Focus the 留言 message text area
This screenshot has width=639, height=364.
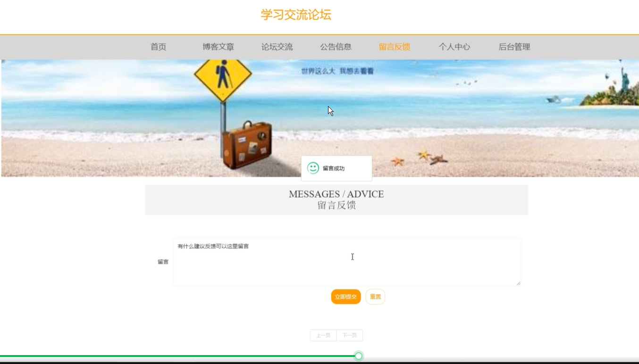(x=347, y=262)
